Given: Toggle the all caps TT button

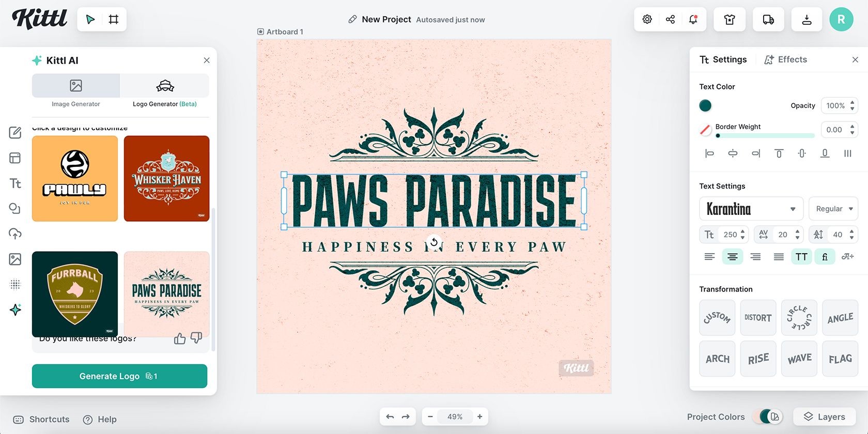Looking at the screenshot, I should pyautogui.click(x=801, y=257).
